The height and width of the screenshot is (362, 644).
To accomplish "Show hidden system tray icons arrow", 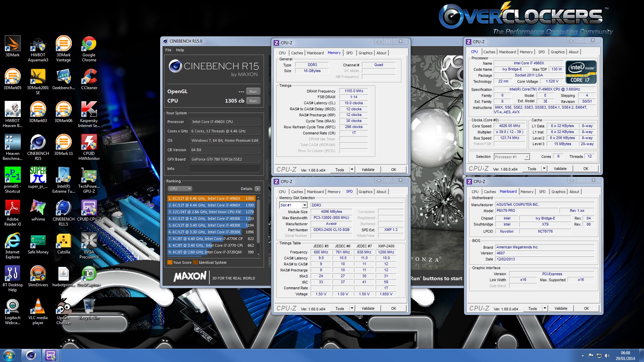I will (x=583, y=356).
